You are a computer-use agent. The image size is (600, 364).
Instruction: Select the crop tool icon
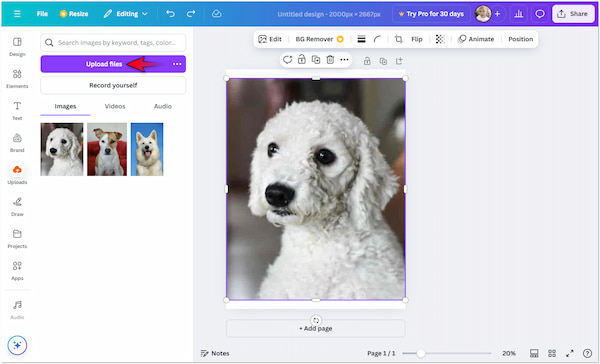[x=398, y=39]
